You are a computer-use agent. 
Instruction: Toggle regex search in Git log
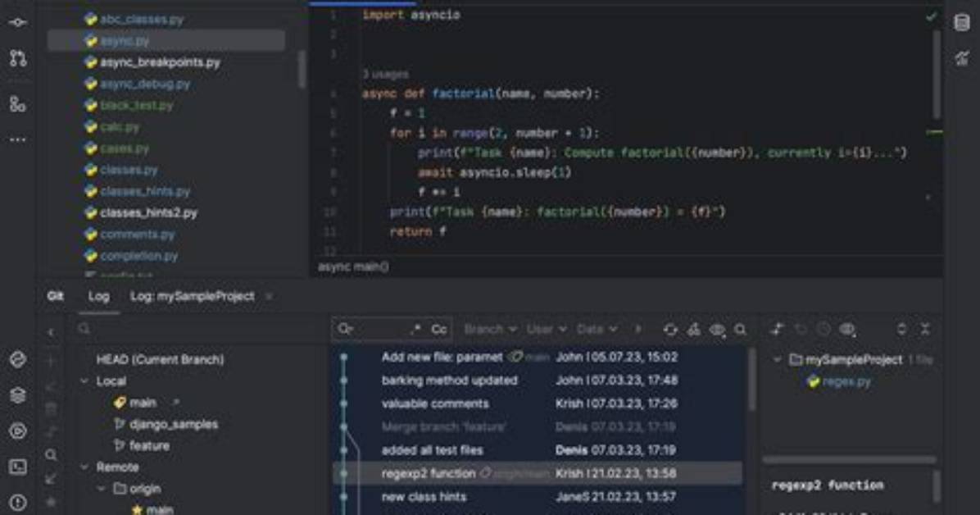[415, 329]
